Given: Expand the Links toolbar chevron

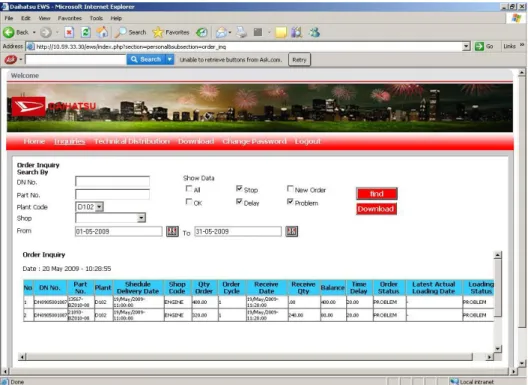Looking at the screenshot, I should (522, 45).
